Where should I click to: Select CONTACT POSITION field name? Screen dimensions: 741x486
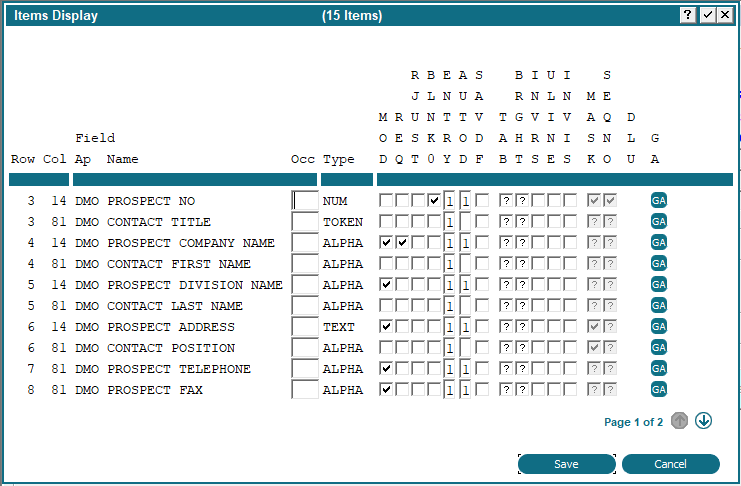coord(171,348)
